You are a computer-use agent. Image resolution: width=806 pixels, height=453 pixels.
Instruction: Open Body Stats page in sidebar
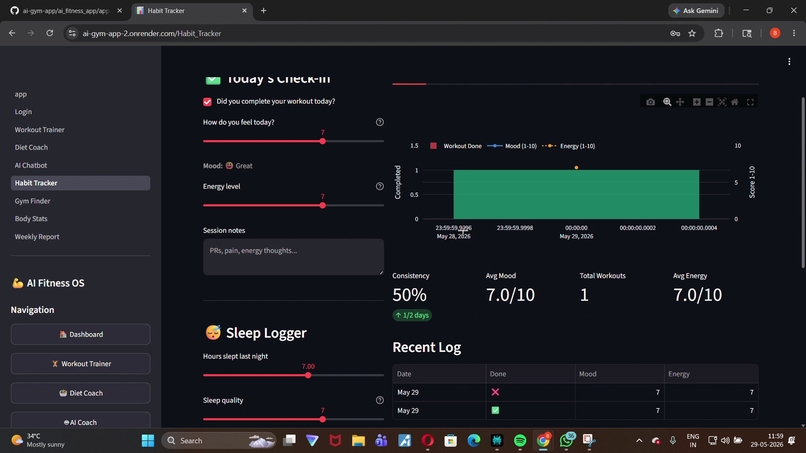coord(31,219)
